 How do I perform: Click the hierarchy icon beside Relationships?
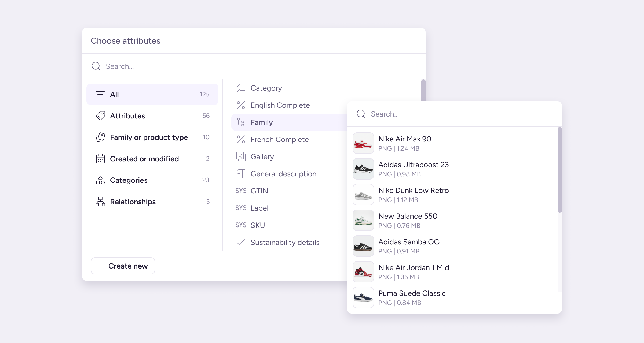[100, 202]
